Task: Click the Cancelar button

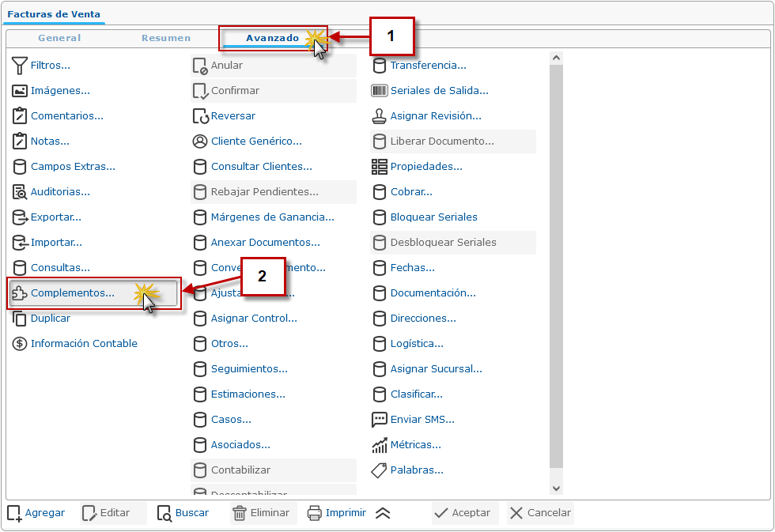Action: [540, 513]
